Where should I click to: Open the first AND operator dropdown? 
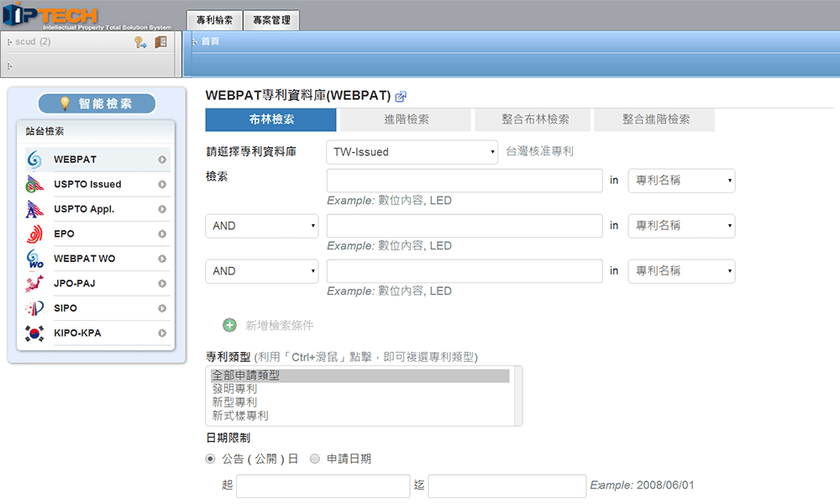pos(262,226)
